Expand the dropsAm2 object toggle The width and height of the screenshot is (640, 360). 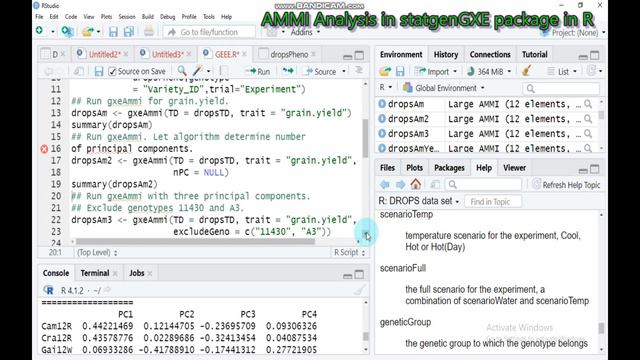382,119
